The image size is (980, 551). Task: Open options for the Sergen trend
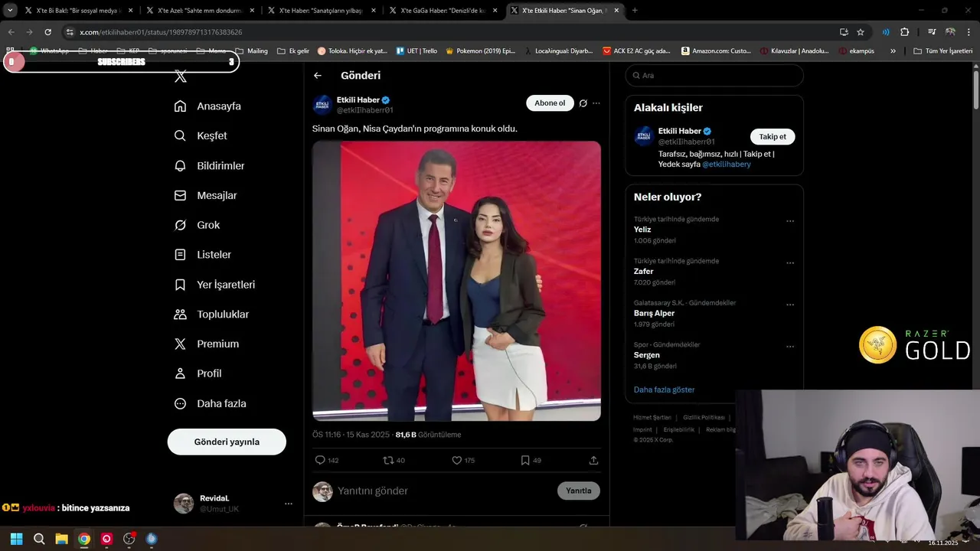790,347
